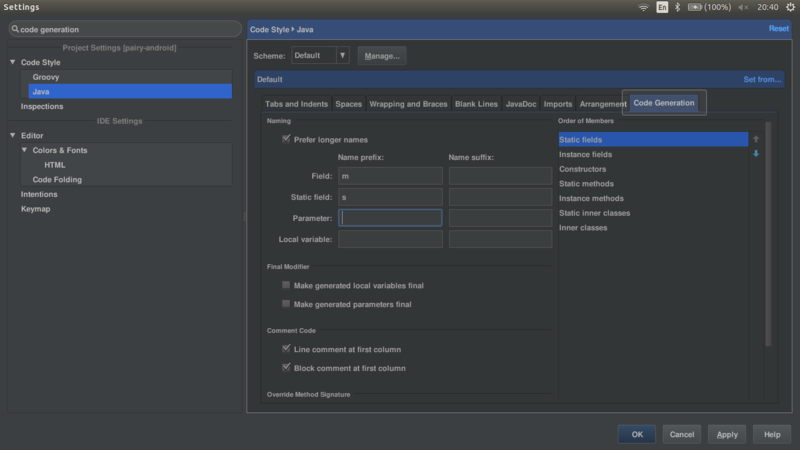Click Code Style breadcrumb in header
Image resolution: width=800 pixels, height=450 pixels.
(x=269, y=29)
